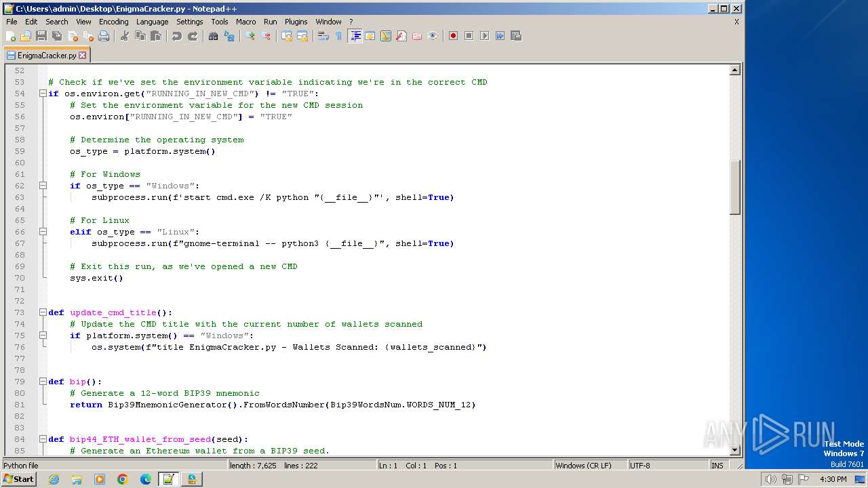This screenshot has width=868, height=488.
Task: Close the EnigmaCracker.py tab with its X
Action: 83,56
